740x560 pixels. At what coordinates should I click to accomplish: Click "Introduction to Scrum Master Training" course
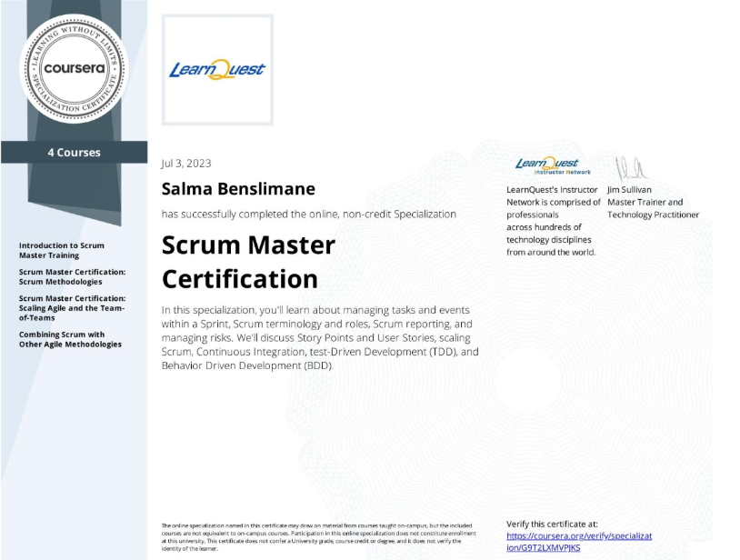pos(62,250)
